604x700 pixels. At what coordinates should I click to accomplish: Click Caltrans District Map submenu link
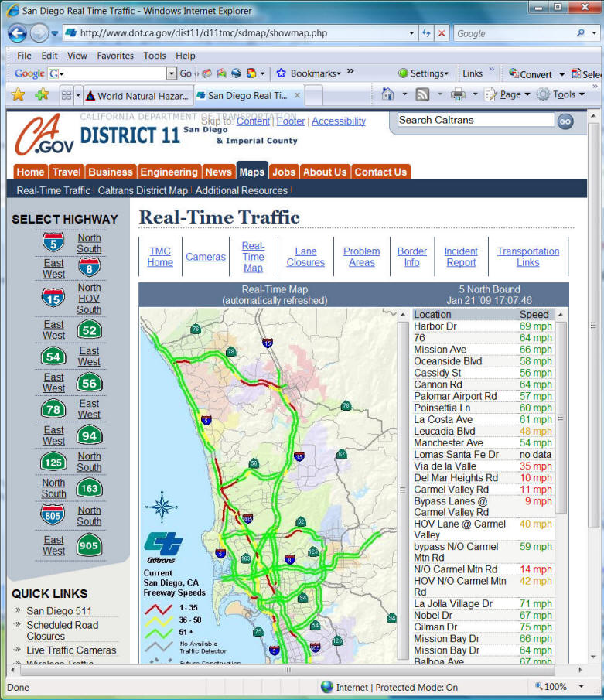coord(143,190)
